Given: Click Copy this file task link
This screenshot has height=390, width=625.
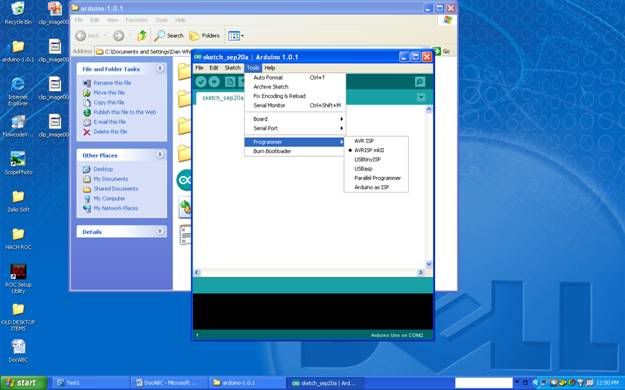Looking at the screenshot, I should pyautogui.click(x=109, y=102).
